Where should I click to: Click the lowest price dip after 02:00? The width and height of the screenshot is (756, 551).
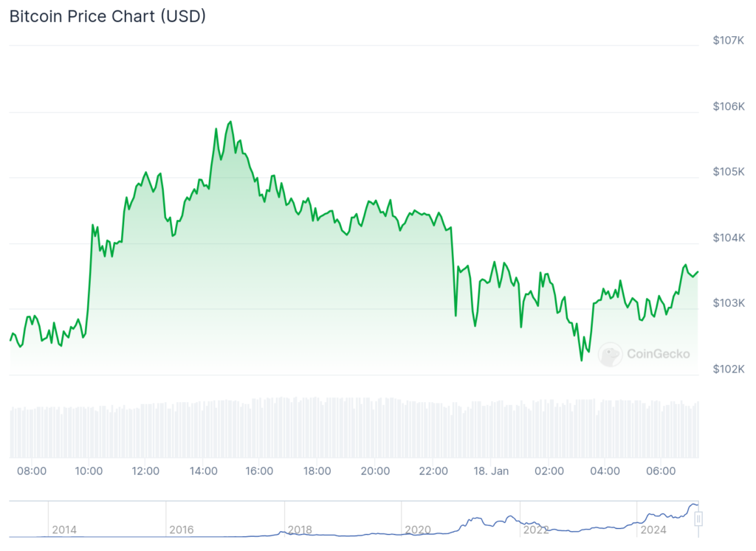click(582, 360)
